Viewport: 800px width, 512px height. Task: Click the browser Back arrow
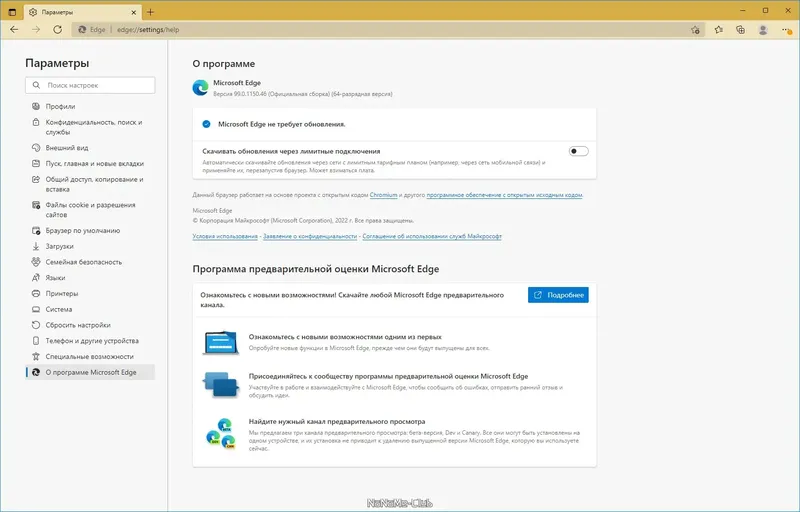coord(14,30)
